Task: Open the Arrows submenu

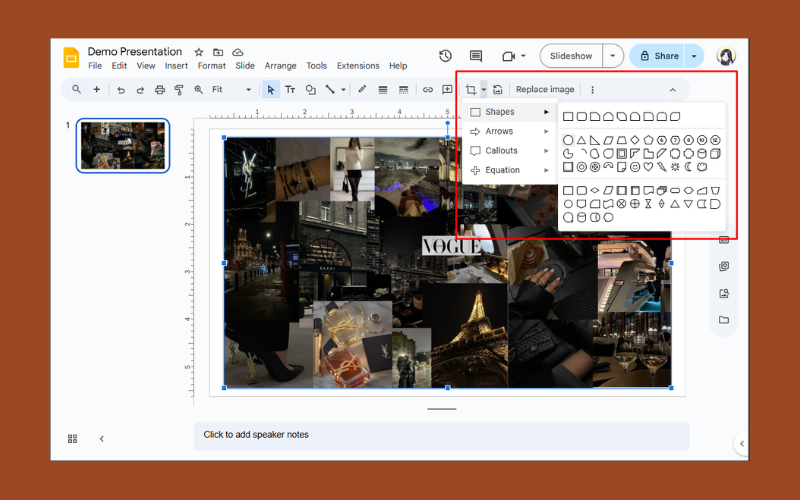Action: [x=509, y=131]
